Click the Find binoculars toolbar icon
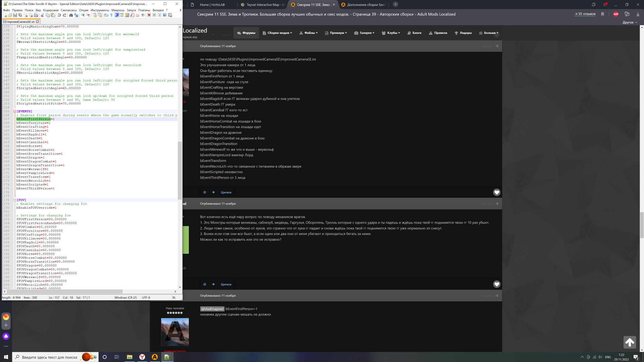This screenshot has height=362, width=644. tap(71, 15)
